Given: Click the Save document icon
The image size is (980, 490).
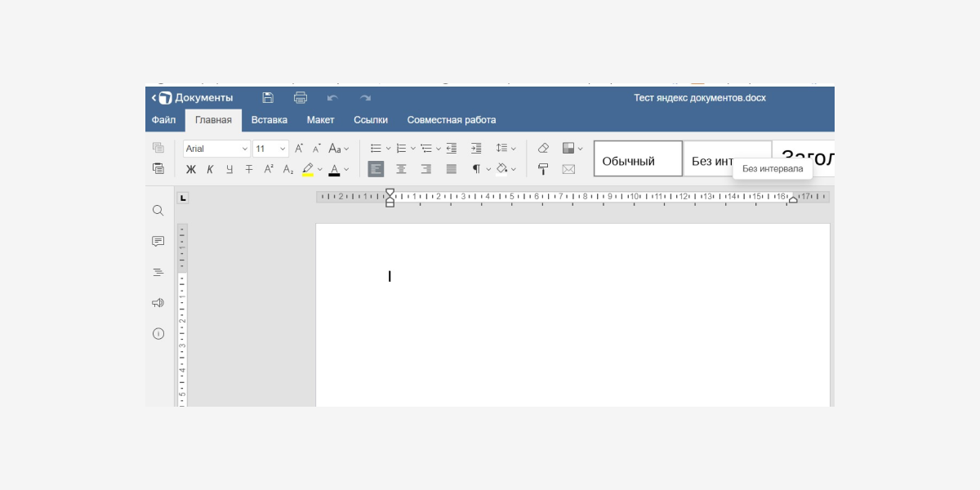Looking at the screenshot, I should [268, 98].
